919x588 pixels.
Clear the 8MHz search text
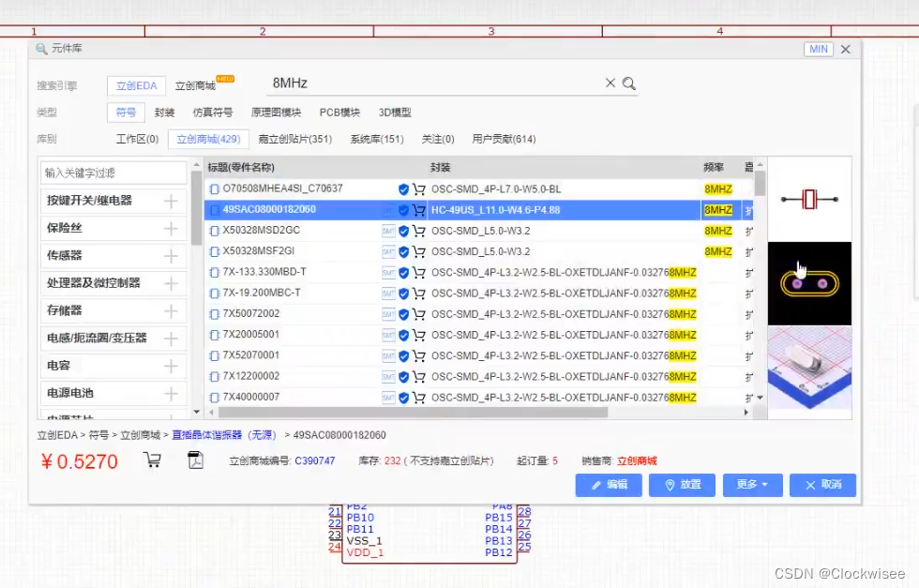[610, 83]
